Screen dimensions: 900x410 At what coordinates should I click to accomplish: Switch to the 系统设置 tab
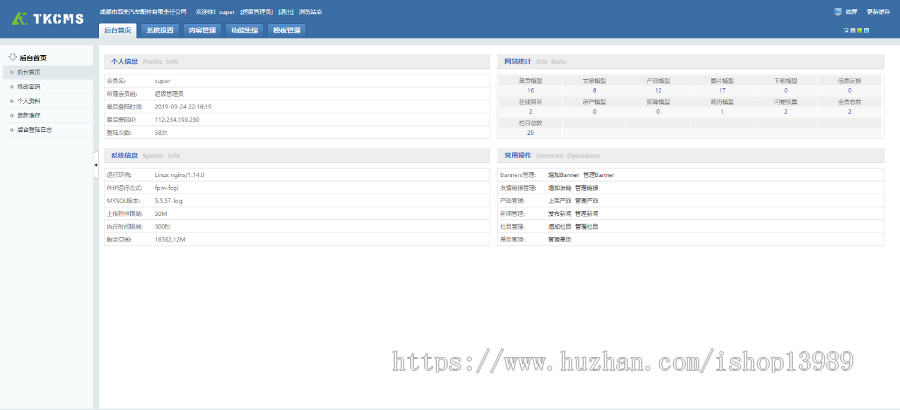pos(160,30)
